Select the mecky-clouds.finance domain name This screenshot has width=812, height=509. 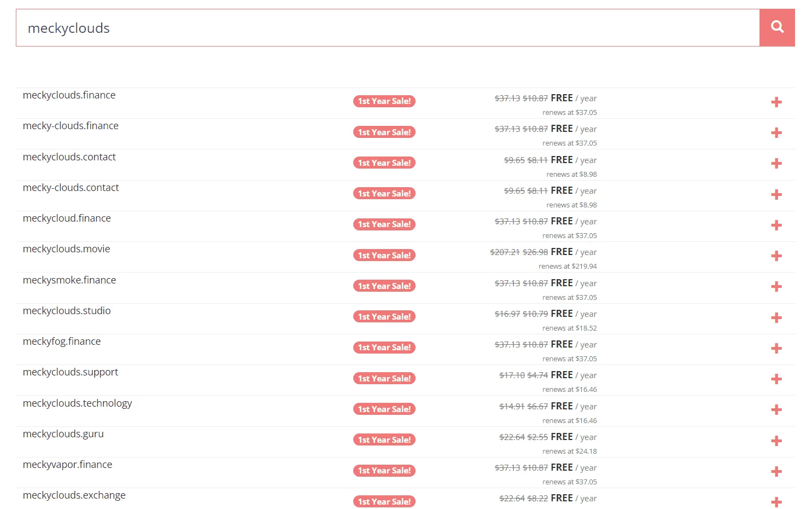[x=71, y=126]
